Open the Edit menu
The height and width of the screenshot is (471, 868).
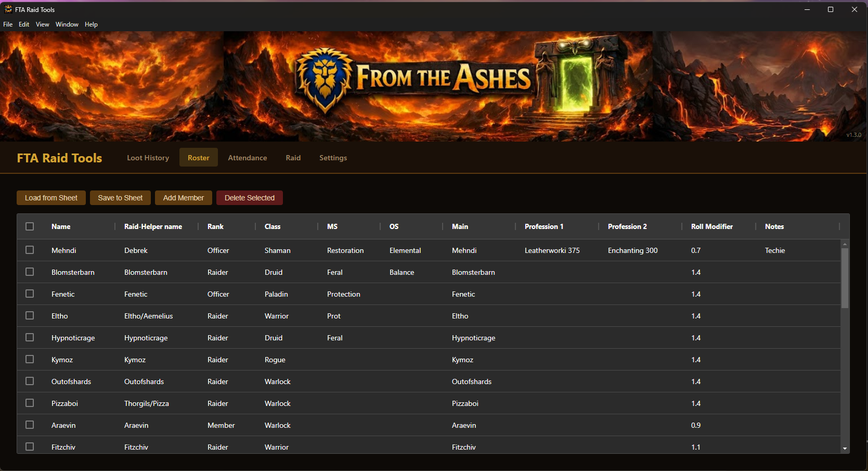pyautogui.click(x=24, y=24)
